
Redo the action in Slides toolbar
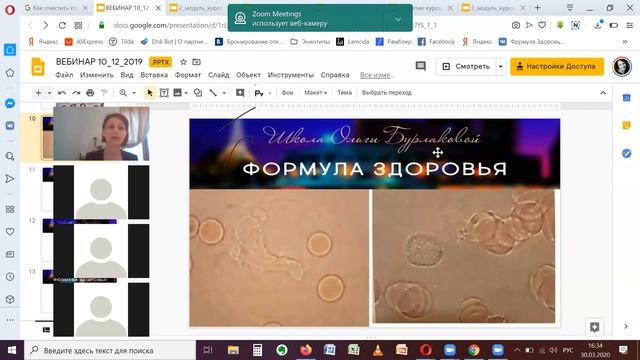click(x=76, y=93)
